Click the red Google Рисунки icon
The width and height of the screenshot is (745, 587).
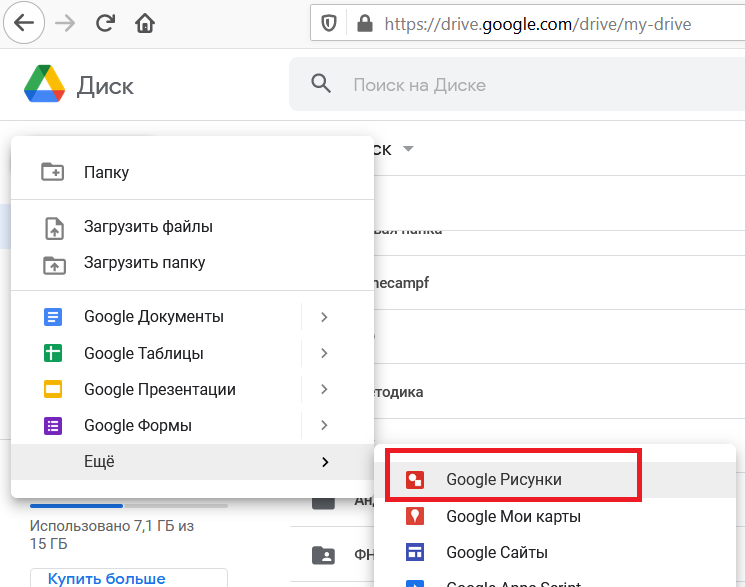click(x=415, y=480)
